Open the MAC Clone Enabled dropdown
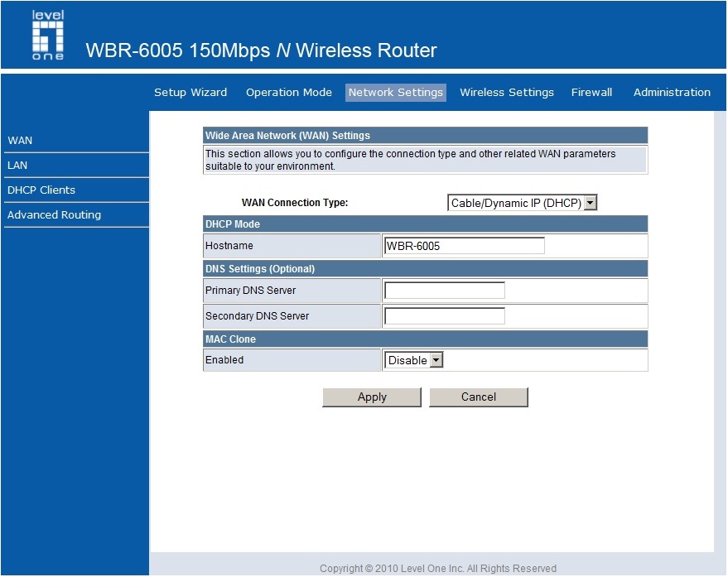 click(413, 360)
